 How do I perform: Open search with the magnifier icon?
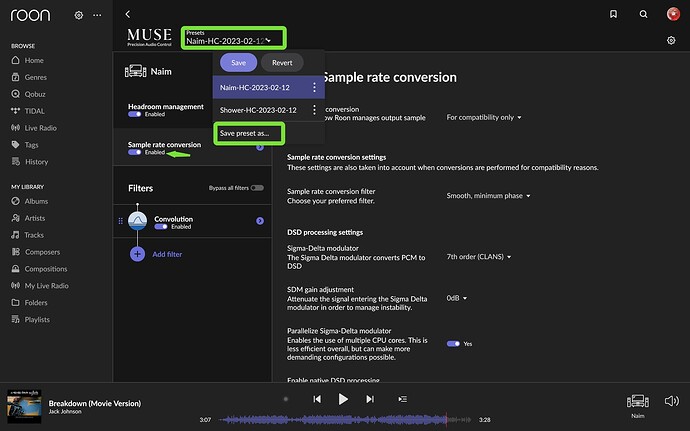641,14
